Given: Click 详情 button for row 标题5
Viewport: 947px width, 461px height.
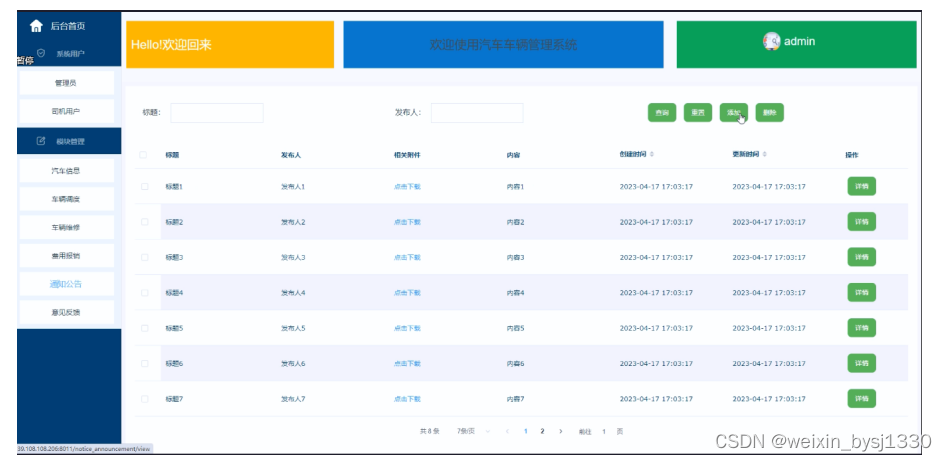Looking at the screenshot, I should (x=861, y=328).
